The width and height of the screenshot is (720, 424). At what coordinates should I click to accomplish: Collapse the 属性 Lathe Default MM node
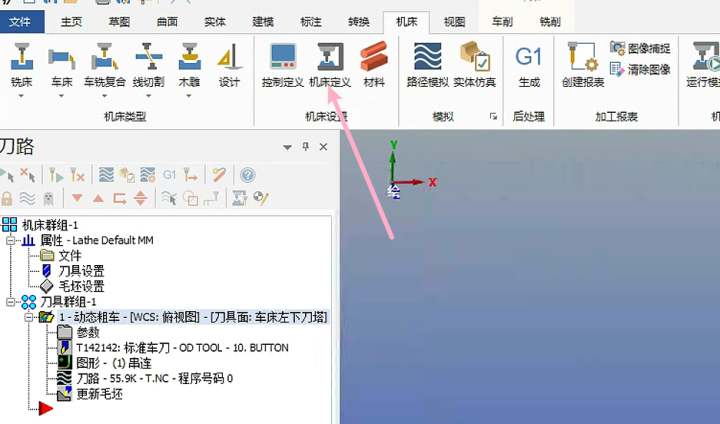click(x=11, y=241)
